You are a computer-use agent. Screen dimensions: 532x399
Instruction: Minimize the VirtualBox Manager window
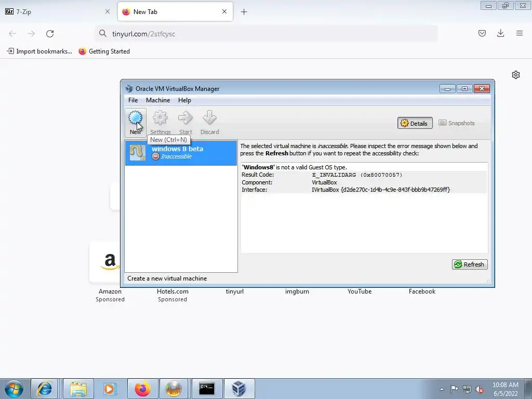pos(447,89)
